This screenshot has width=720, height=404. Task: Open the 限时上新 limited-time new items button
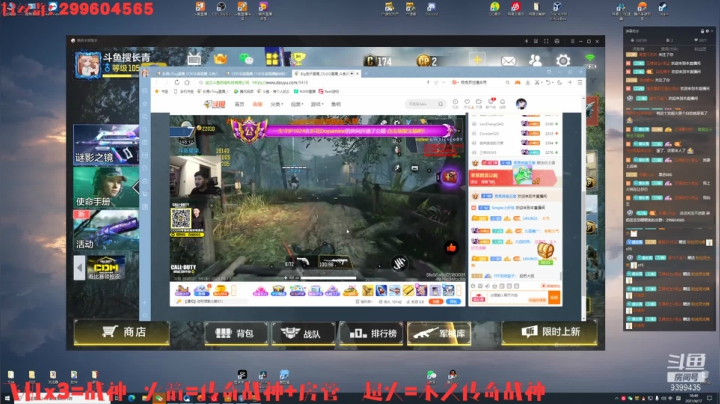tap(549, 332)
